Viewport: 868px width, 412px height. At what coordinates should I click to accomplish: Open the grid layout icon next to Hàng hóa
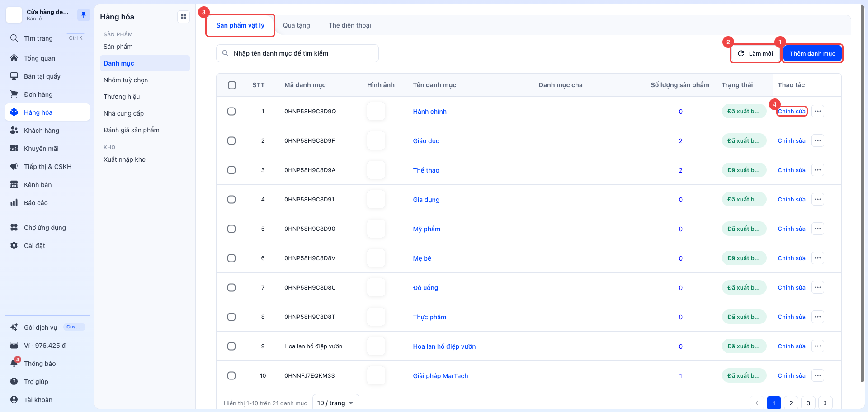click(x=184, y=17)
